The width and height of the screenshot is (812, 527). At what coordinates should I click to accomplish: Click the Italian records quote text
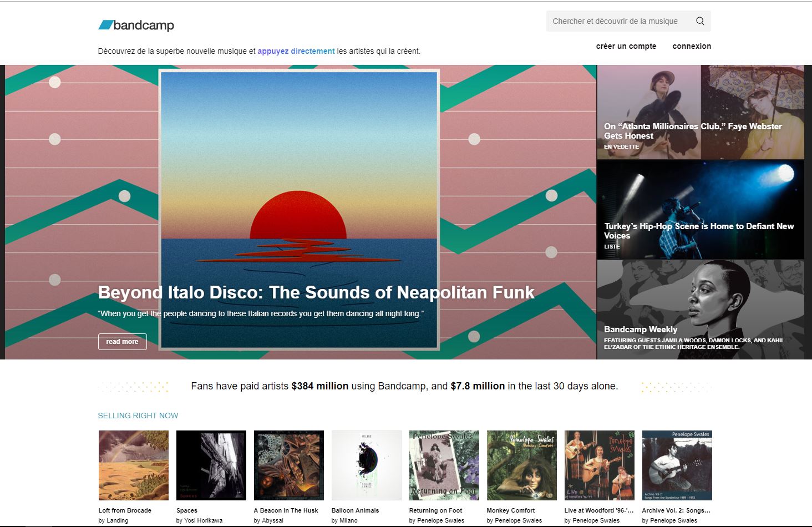[261, 313]
